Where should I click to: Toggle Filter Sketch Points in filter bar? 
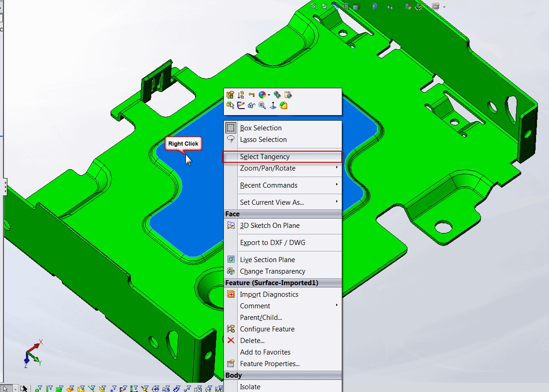(113, 388)
